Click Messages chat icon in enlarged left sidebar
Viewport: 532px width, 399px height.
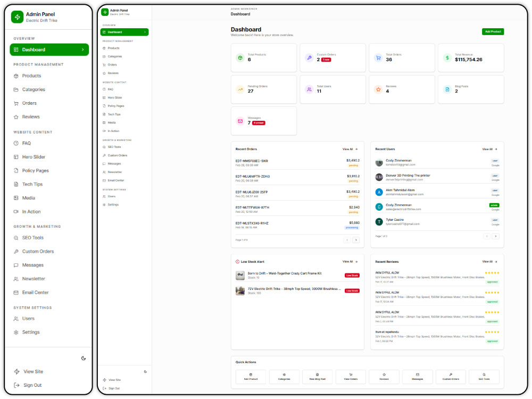[x=16, y=265]
